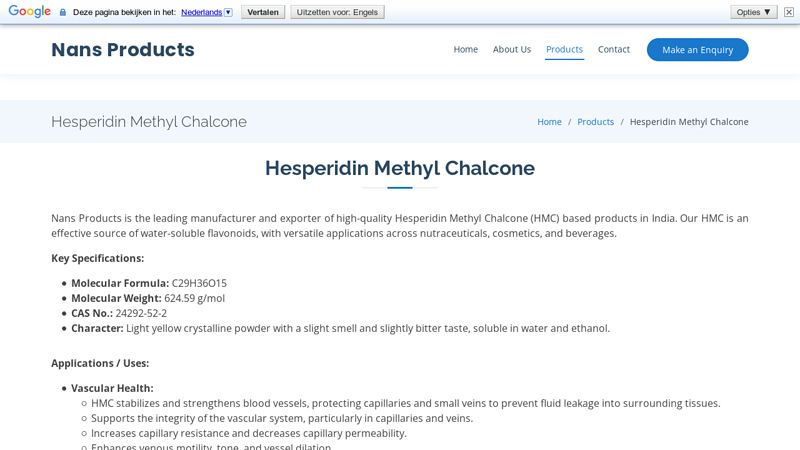
Task: Click the CAS No. value 24292-52-2
Action: [x=141, y=313]
